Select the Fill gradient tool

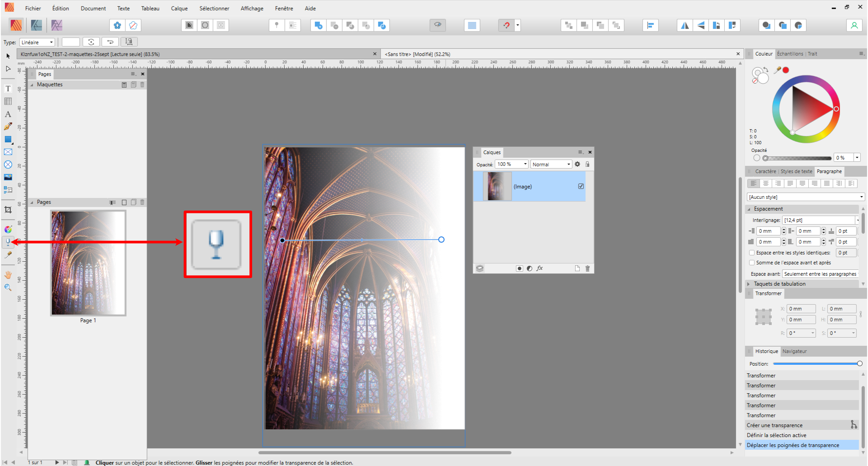click(8, 230)
